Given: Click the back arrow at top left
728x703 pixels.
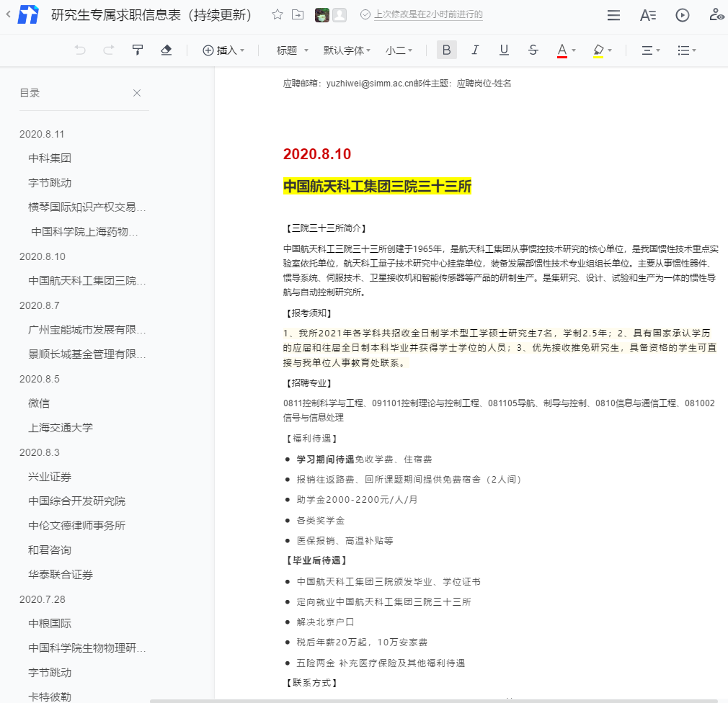Looking at the screenshot, I should [x=8, y=14].
